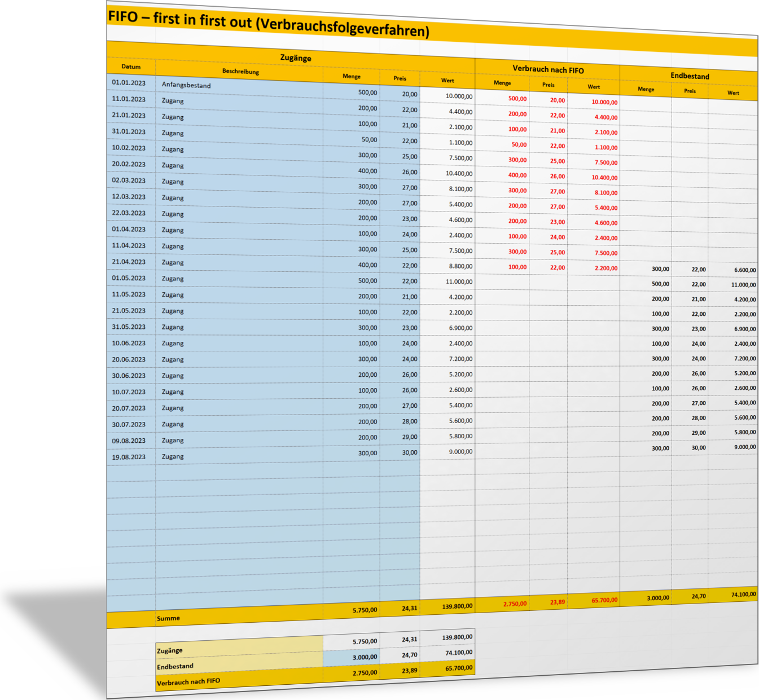
Task: Click the Beschreibung column header
Action: [x=240, y=72]
